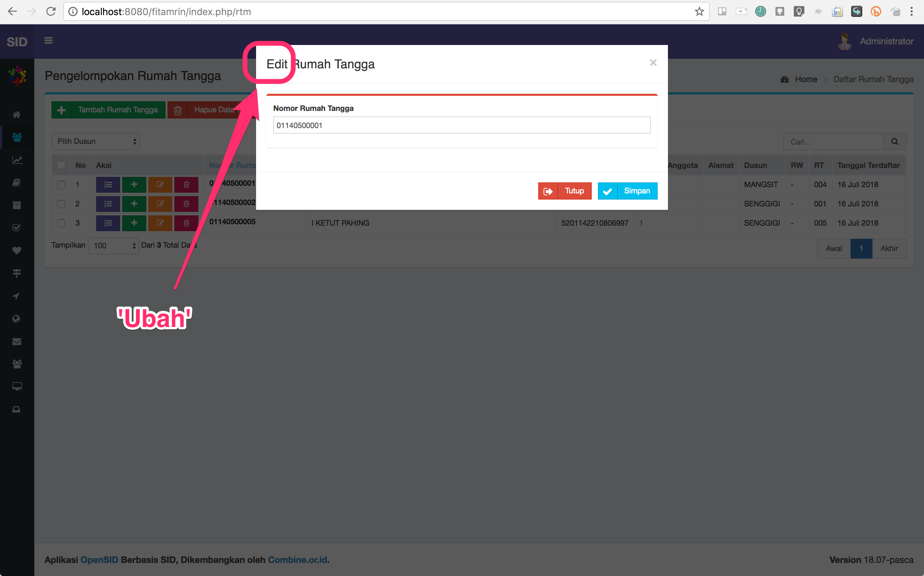Open the Pilih Dusun dropdown
The image size is (924, 576).
(x=95, y=141)
